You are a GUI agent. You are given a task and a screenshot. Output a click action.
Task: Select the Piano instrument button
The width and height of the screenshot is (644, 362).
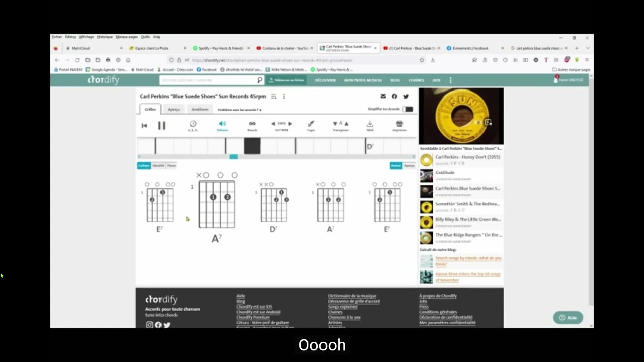click(x=171, y=165)
